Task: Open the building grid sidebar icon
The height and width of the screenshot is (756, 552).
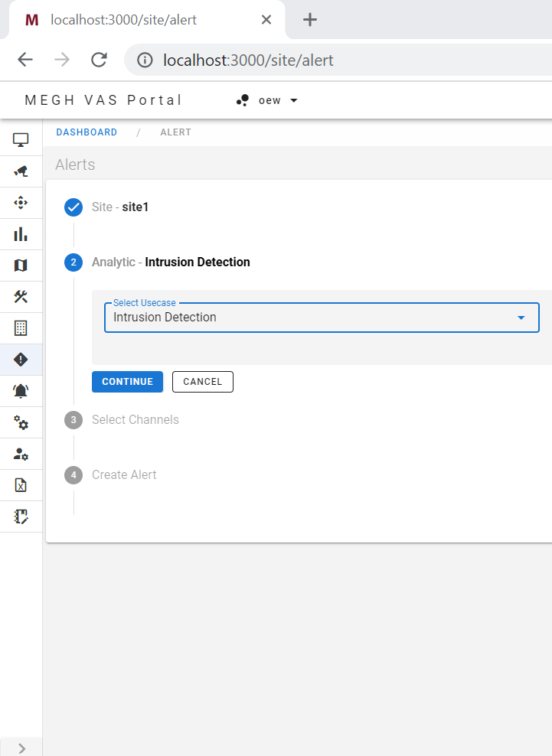Action: [x=21, y=328]
